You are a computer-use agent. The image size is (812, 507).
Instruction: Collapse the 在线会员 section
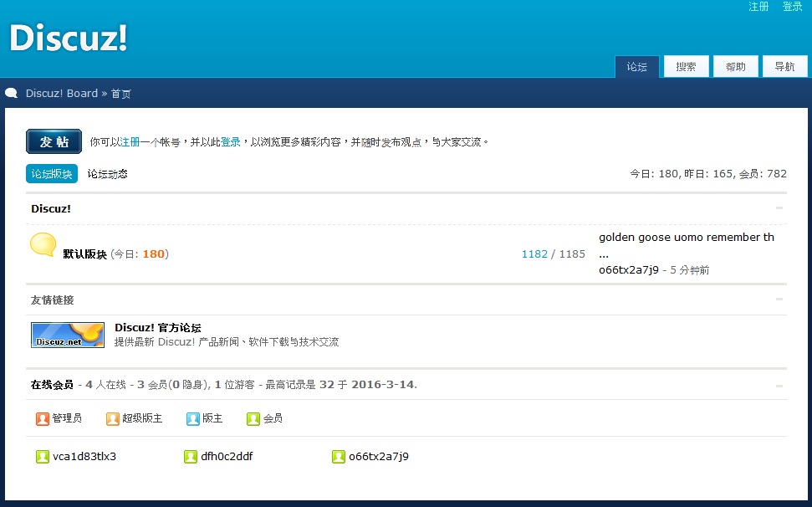pos(779,386)
